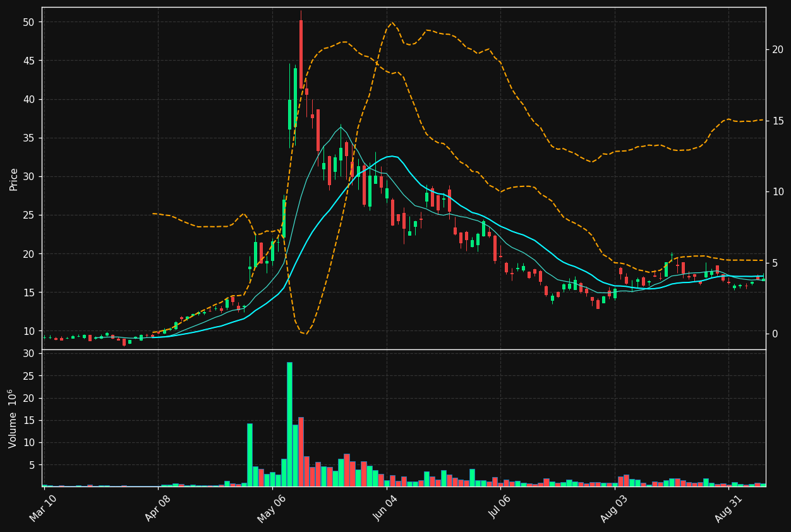Select the "Aug 31" date tick label
The height and width of the screenshot is (532, 791).
[730, 509]
